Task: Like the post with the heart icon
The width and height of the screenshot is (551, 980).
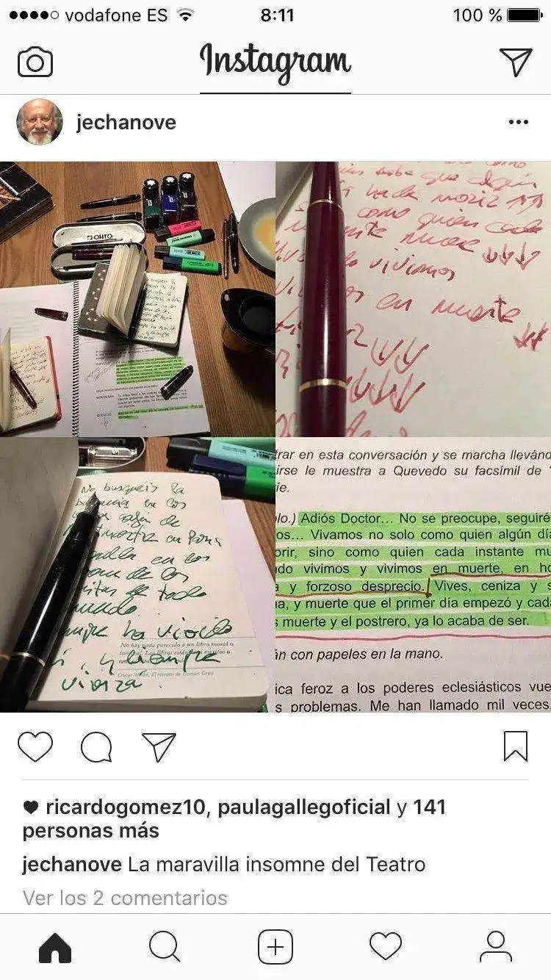Action: 35,747
